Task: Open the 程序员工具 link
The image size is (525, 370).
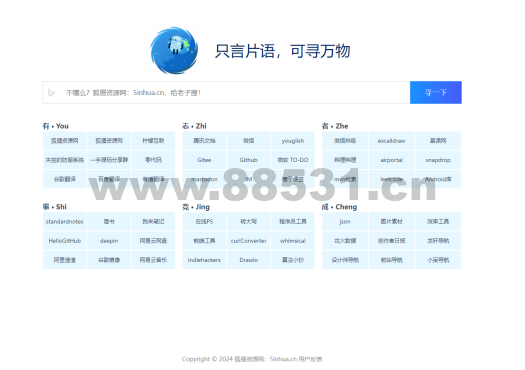Action: coord(293,221)
